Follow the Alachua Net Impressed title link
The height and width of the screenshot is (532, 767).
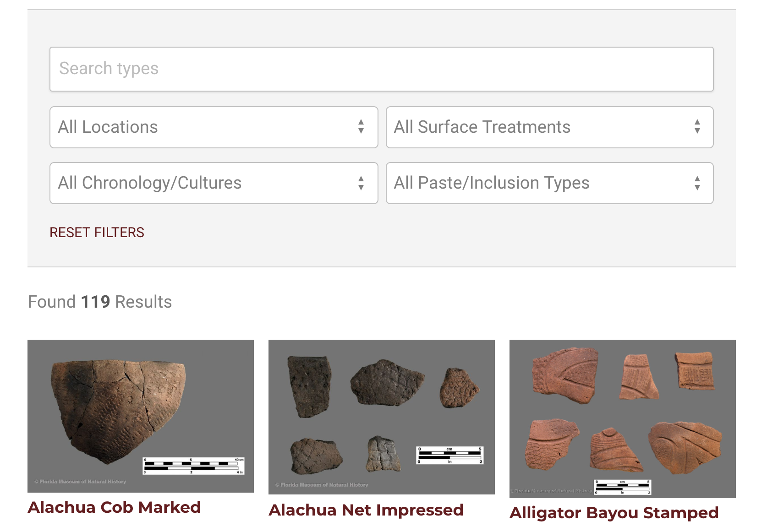click(366, 510)
